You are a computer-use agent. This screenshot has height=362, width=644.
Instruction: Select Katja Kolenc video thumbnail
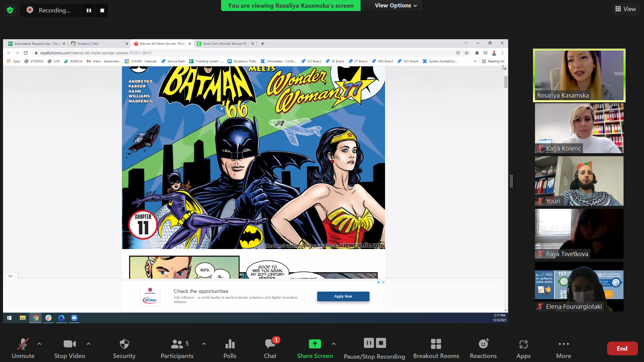[x=579, y=128]
